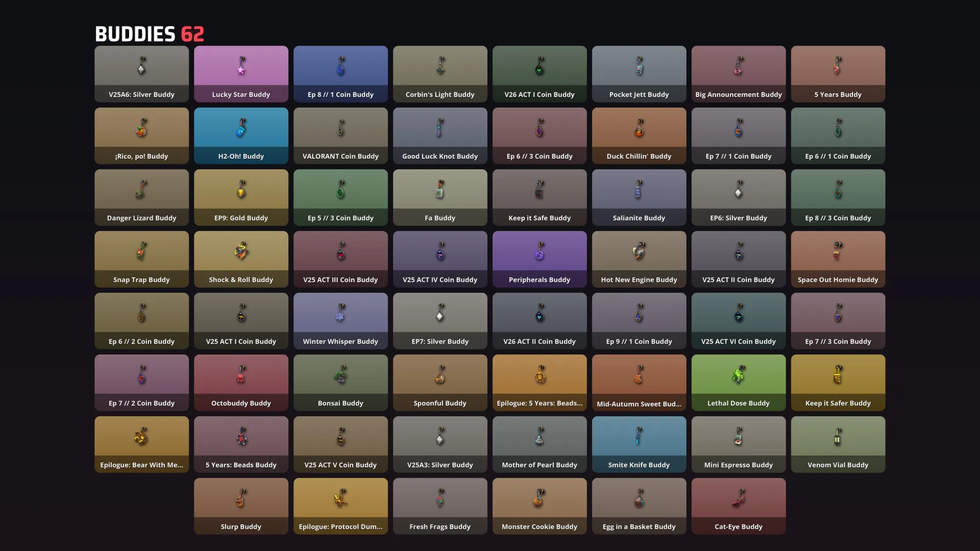Choose the Octobuddy Buddy icon
This screenshot has height=551, width=980.
point(241,375)
